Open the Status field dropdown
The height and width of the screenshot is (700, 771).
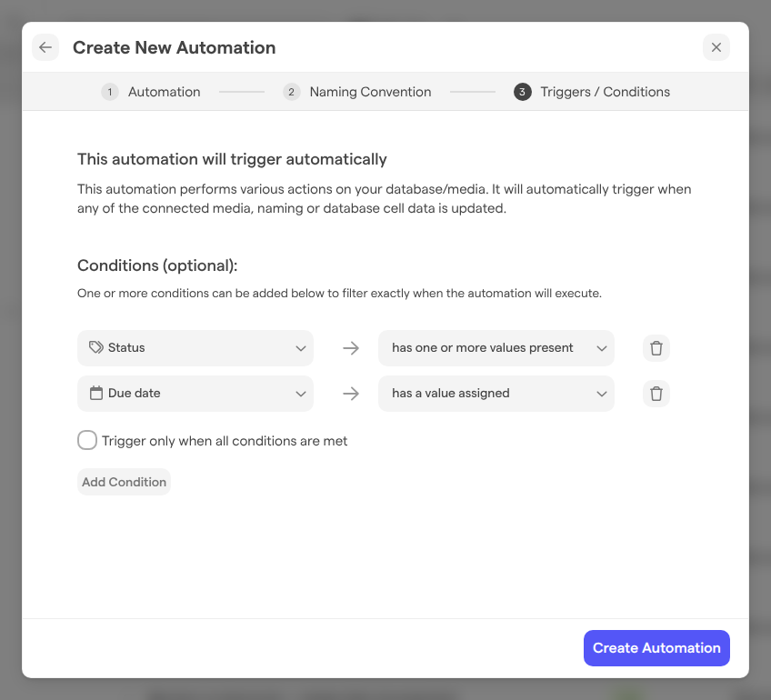coord(195,348)
